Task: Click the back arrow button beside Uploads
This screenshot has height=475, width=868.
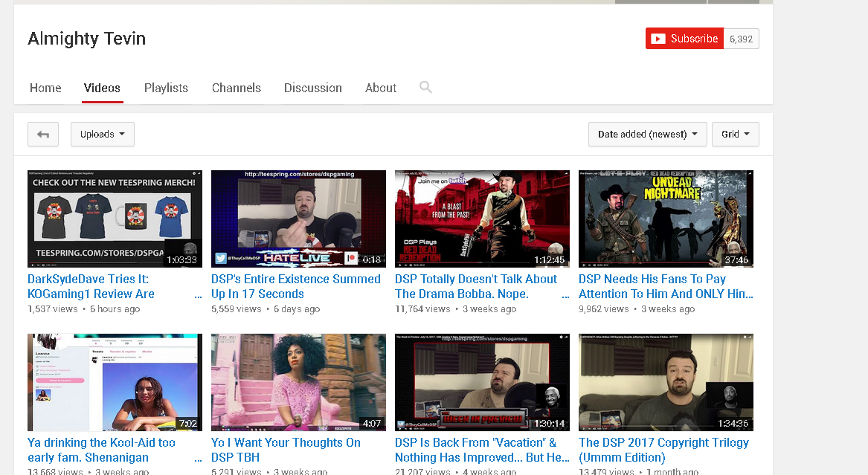Action: [43, 135]
